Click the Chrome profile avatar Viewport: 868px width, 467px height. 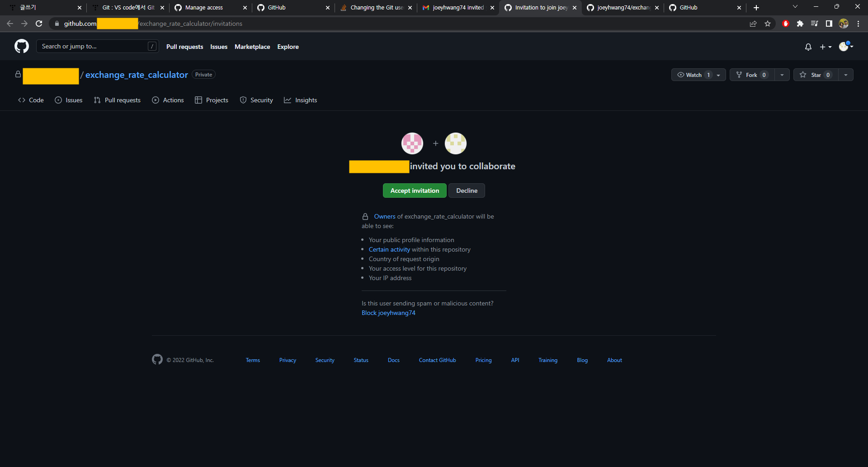tap(844, 24)
